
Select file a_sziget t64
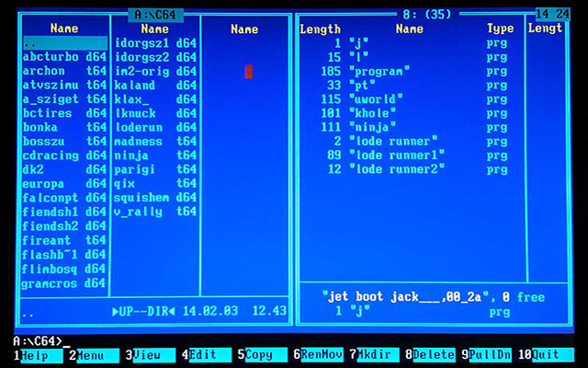coord(64,99)
